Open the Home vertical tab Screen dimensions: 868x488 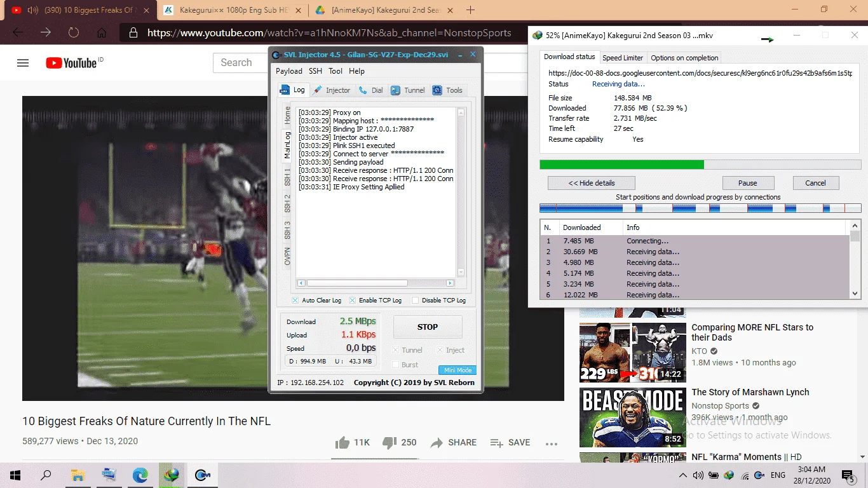[x=287, y=115]
